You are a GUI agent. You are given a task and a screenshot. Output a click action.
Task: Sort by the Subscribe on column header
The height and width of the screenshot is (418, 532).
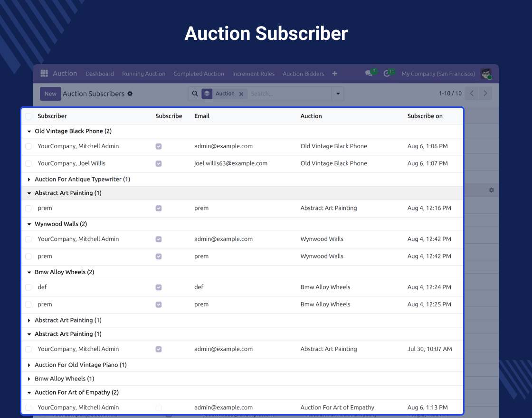(x=425, y=116)
